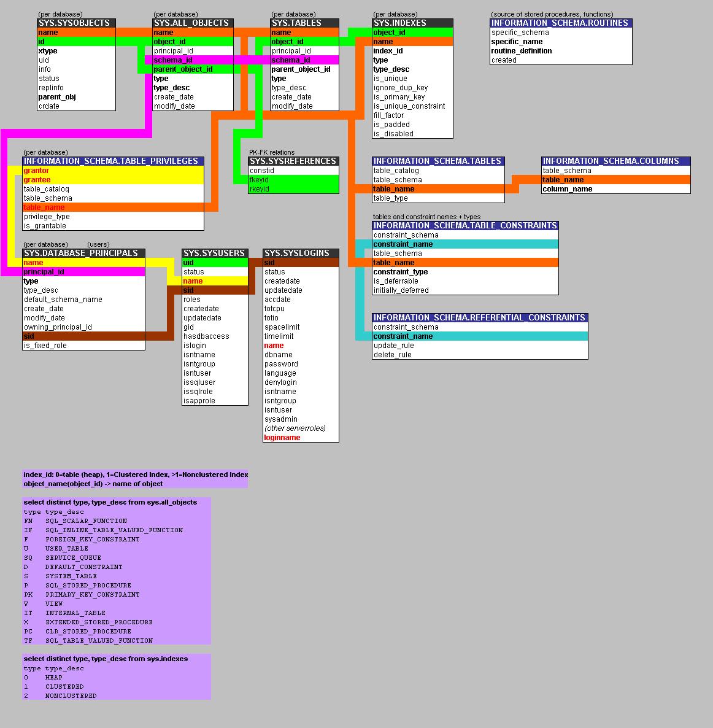Select the green fkeyid row in SYS.SYSREFERENCES
The width and height of the screenshot is (713, 728).
[293, 180]
